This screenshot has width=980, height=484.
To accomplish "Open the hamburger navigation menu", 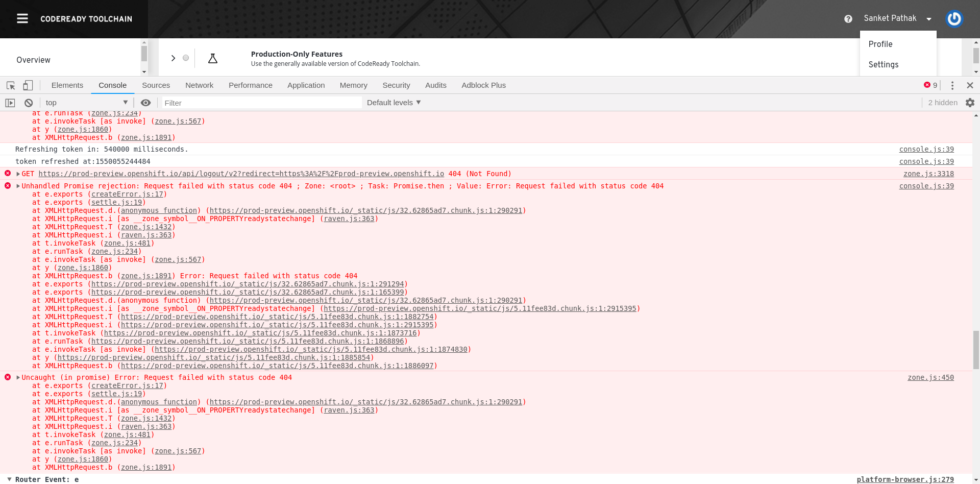I will [x=22, y=18].
